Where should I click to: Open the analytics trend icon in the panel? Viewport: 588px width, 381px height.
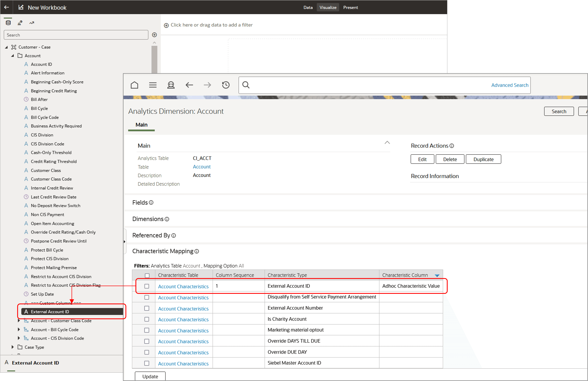pos(32,22)
